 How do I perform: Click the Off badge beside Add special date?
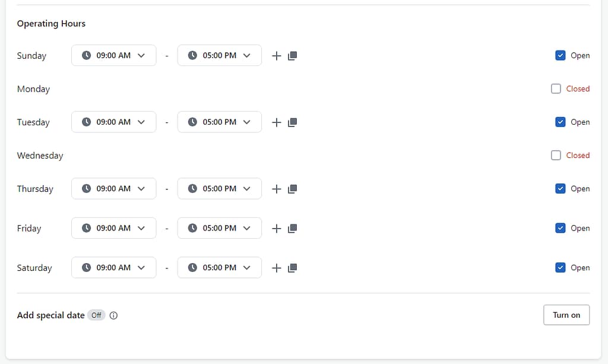(x=96, y=315)
